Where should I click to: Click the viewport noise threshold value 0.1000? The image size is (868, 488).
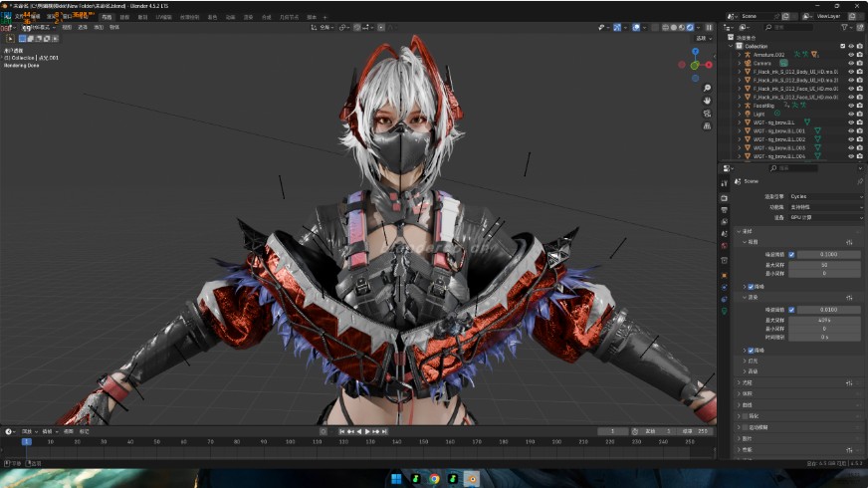click(828, 254)
